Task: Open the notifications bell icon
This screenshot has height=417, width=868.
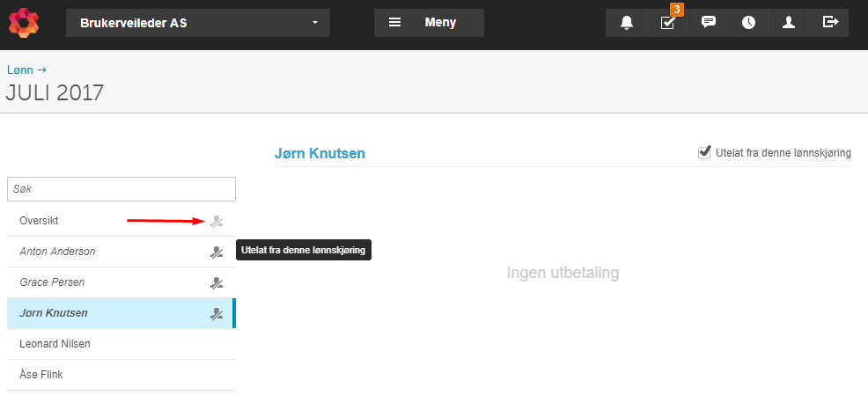Action: click(x=626, y=23)
